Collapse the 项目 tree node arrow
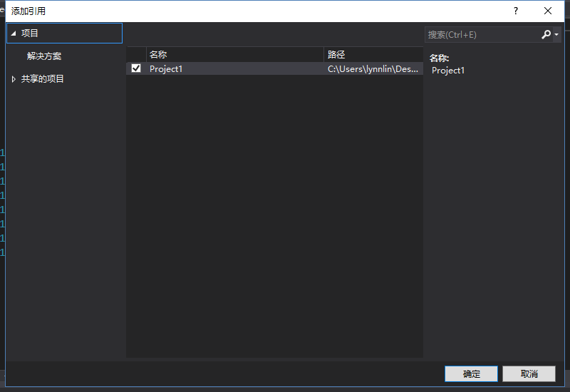 14,33
